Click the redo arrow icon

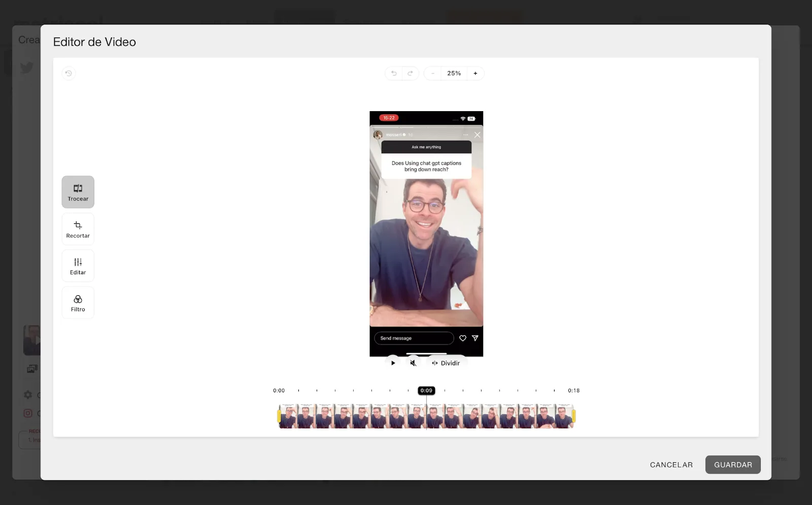[410, 74]
